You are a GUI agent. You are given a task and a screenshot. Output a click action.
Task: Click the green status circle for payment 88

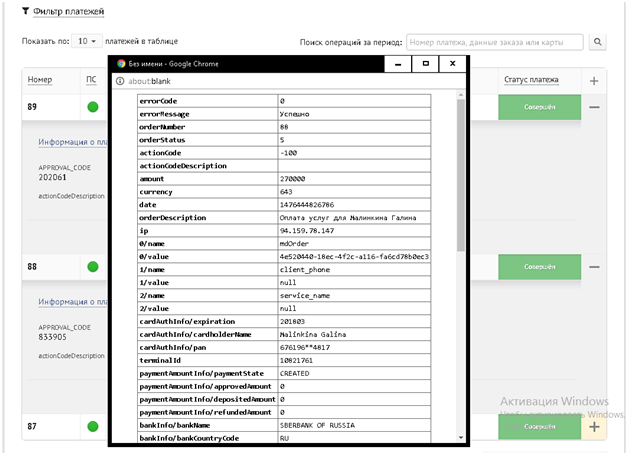(x=93, y=267)
